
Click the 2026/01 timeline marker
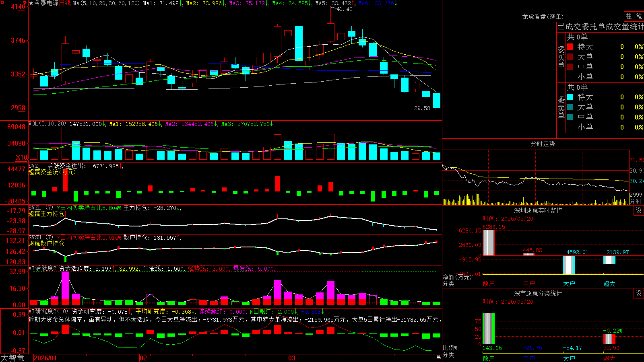(45, 358)
